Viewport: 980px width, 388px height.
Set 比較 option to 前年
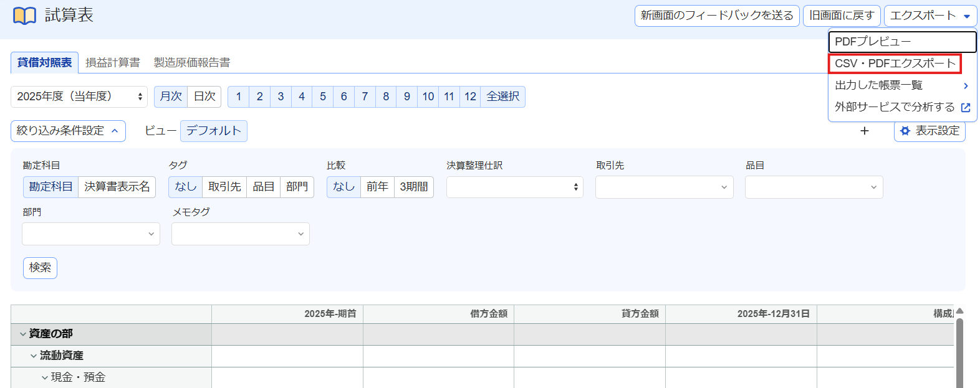377,187
